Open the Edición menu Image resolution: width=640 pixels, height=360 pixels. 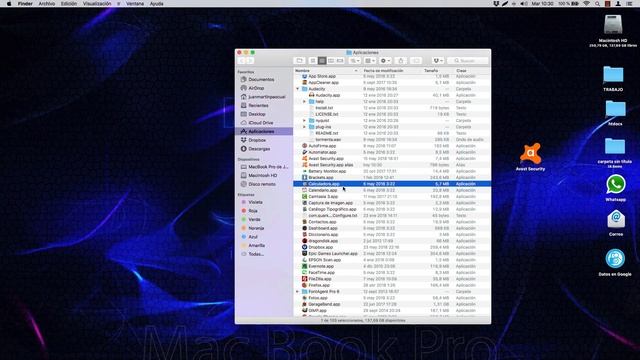69,4
